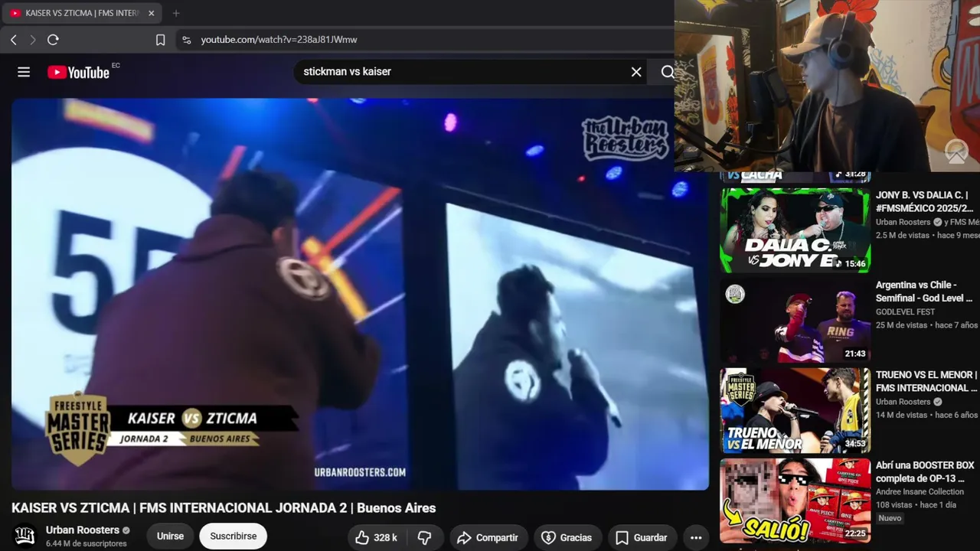980x551 pixels.
Task: Open the 'TRUENO VS EL MENOR' video title
Action: click(926, 381)
